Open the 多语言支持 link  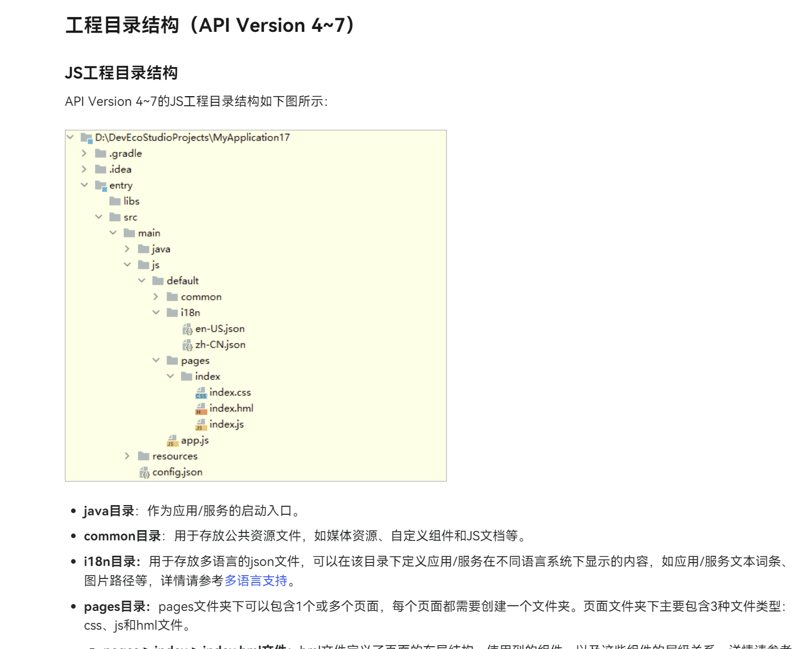(x=256, y=581)
